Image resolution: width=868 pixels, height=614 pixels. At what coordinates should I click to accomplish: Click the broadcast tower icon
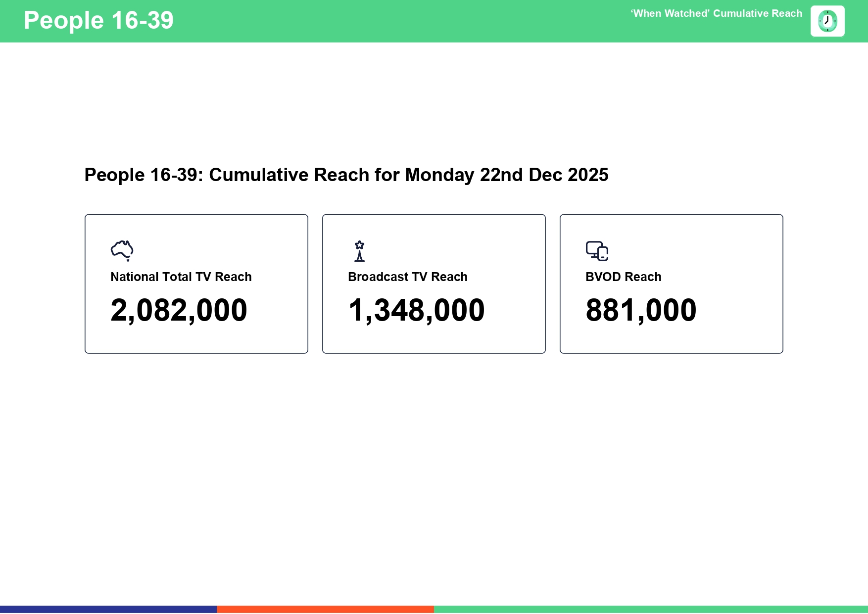tap(359, 251)
